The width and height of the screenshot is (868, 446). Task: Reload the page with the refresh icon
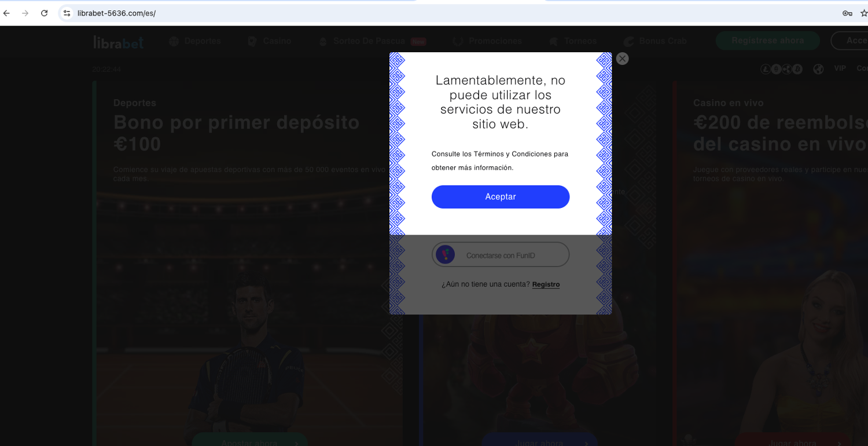[44, 13]
